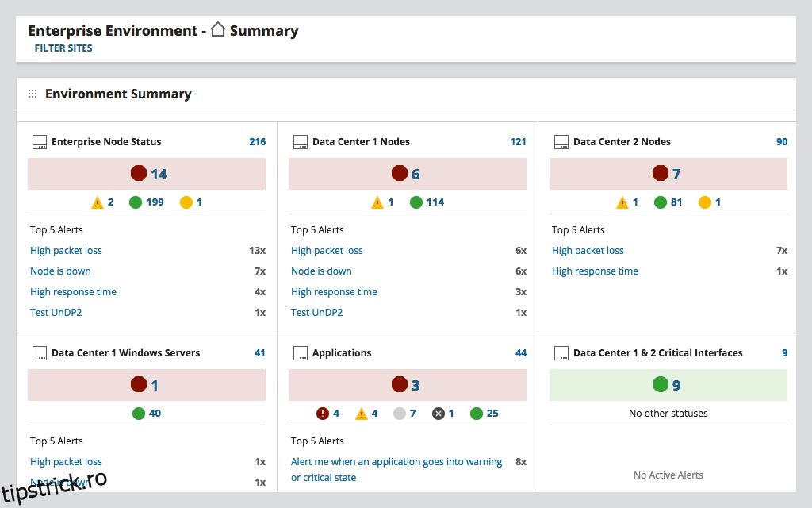The height and width of the screenshot is (508, 812).
Task: Click green up icon showing 40
Action: [x=139, y=413]
